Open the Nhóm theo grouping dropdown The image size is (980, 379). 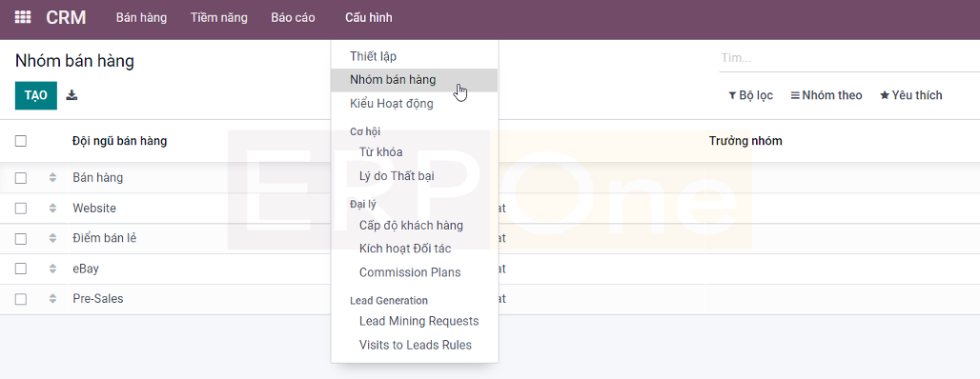(x=827, y=95)
